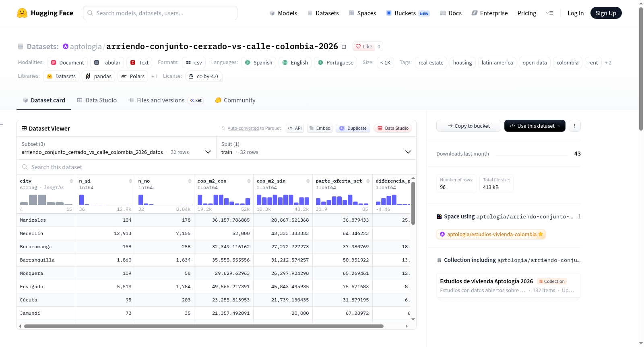Open the Spaces navigation item
The image size is (644, 347).
[363, 13]
